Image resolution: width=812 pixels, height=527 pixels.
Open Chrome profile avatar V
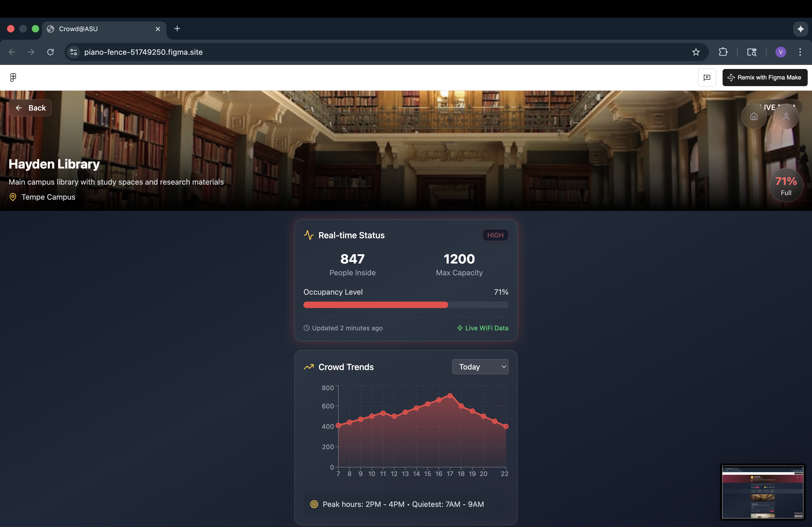tap(781, 52)
